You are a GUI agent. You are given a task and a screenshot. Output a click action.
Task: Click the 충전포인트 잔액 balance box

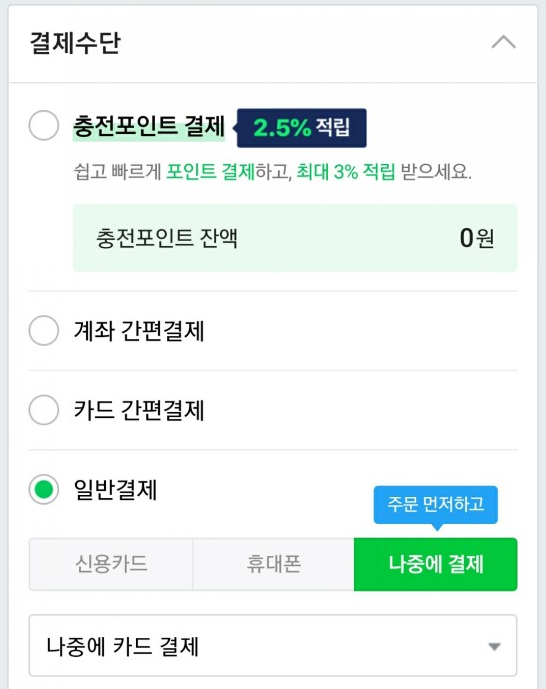(x=295, y=238)
